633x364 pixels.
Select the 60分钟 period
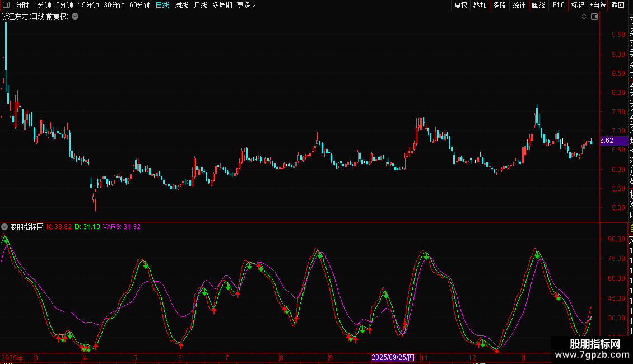point(140,5)
